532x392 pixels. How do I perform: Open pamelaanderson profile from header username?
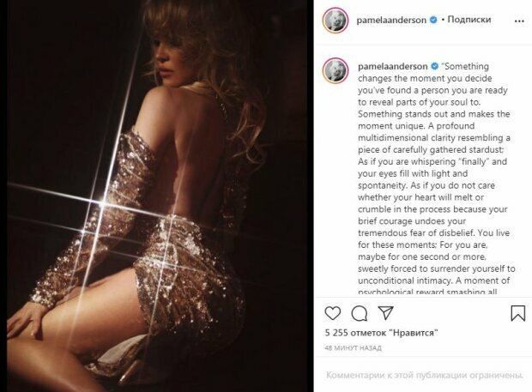tap(391, 20)
